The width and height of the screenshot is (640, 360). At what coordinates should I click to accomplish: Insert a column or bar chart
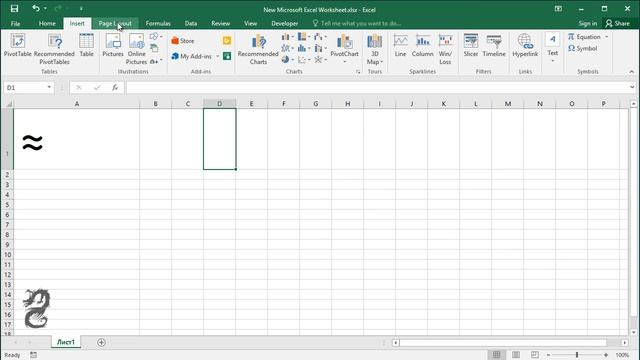pyautogui.click(x=287, y=37)
